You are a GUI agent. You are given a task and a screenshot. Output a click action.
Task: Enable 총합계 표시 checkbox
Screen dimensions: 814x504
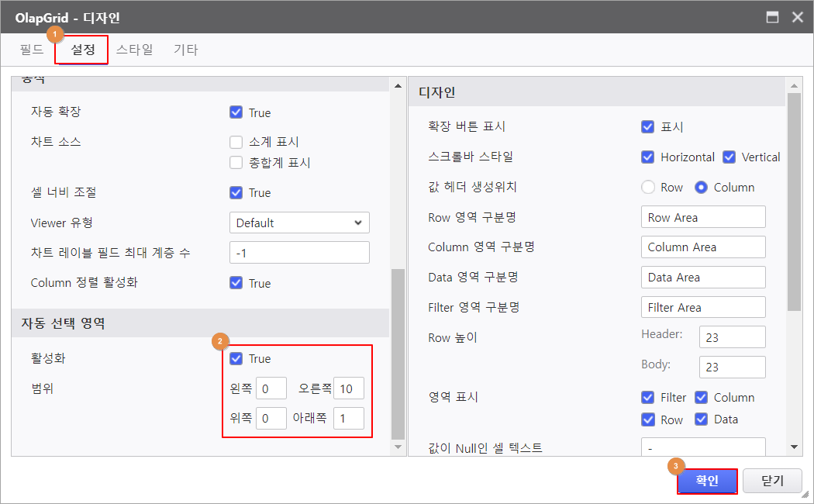pyautogui.click(x=236, y=163)
